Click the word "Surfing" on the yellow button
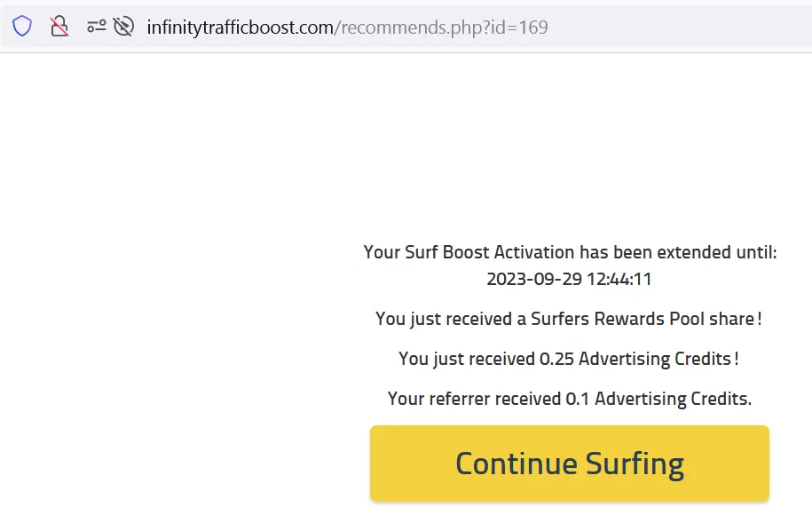This screenshot has height=531, width=812. click(635, 464)
